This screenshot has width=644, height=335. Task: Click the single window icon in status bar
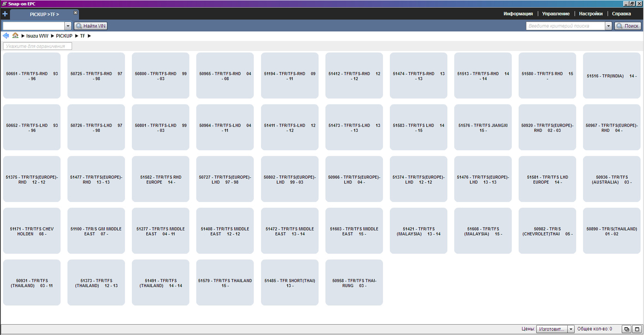point(637,329)
